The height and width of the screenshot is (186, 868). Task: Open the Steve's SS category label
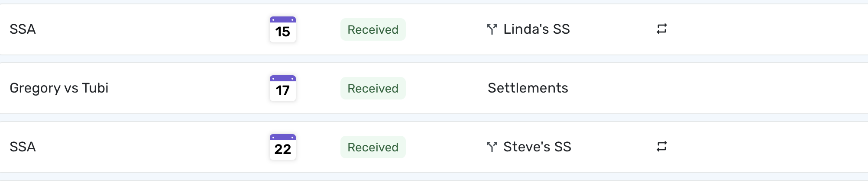pyautogui.click(x=537, y=147)
